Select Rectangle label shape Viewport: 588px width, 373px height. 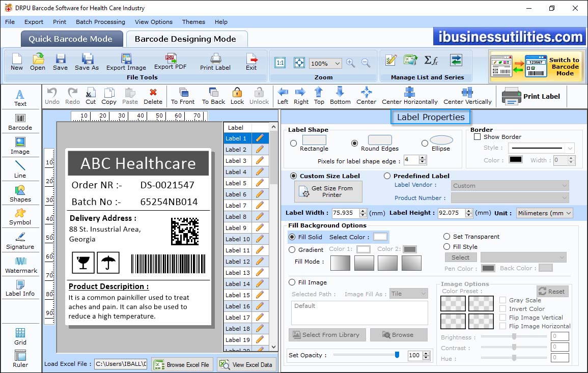click(x=294, y=143)
